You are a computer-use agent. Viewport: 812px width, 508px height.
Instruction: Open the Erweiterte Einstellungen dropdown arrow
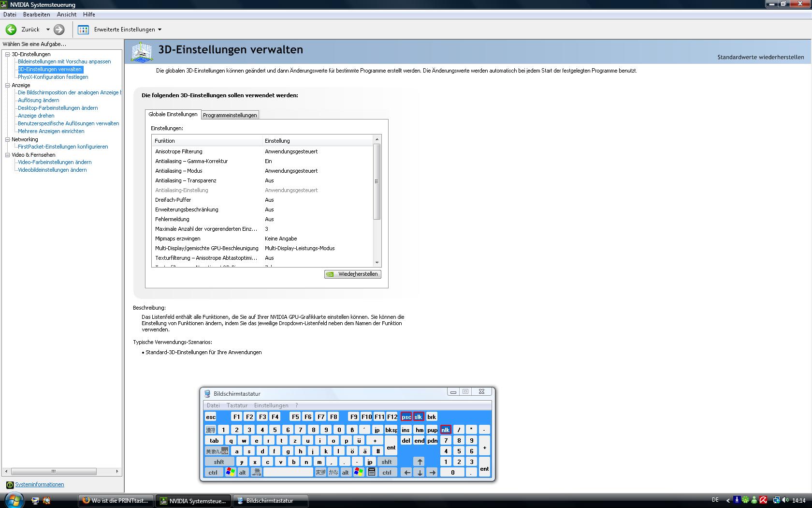[160, 30]
